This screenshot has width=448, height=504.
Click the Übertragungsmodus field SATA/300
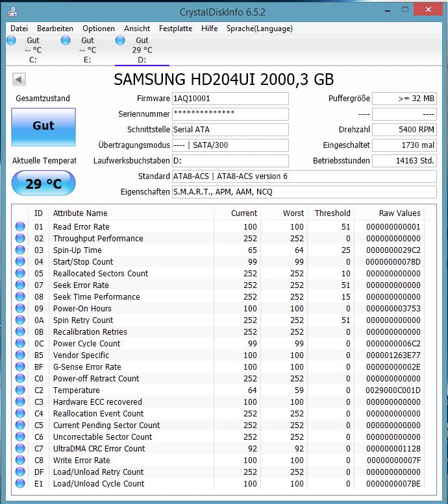pos(230,145)
